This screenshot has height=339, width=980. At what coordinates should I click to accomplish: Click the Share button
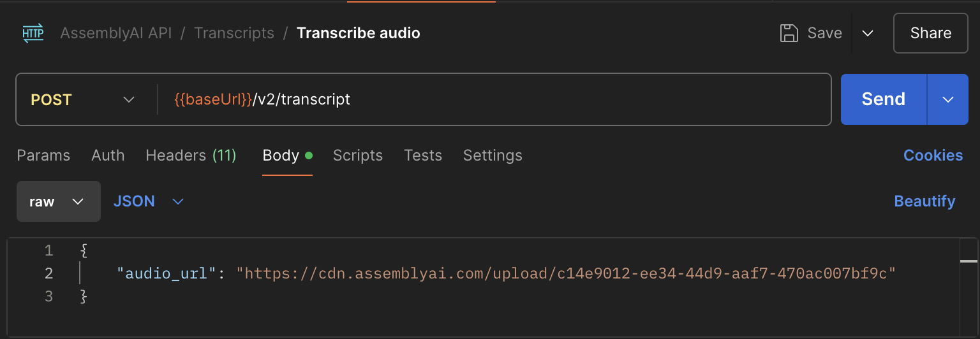tap(930, 33)
